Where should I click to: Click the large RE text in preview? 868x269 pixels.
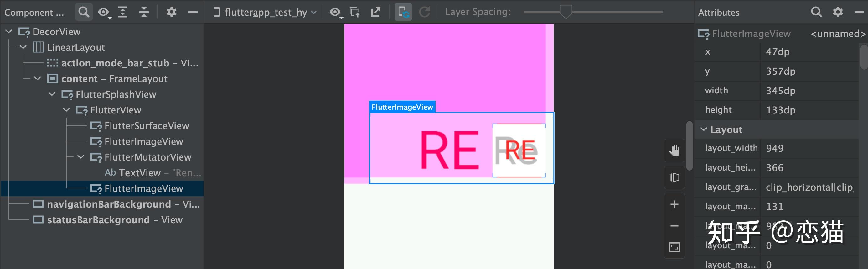pos(450,150)
